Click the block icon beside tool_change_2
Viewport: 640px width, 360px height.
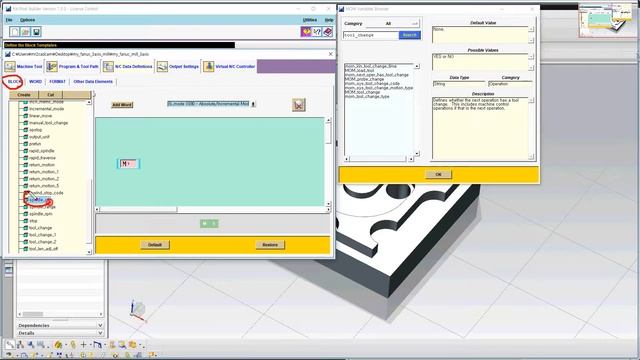[x=25, y=242]
